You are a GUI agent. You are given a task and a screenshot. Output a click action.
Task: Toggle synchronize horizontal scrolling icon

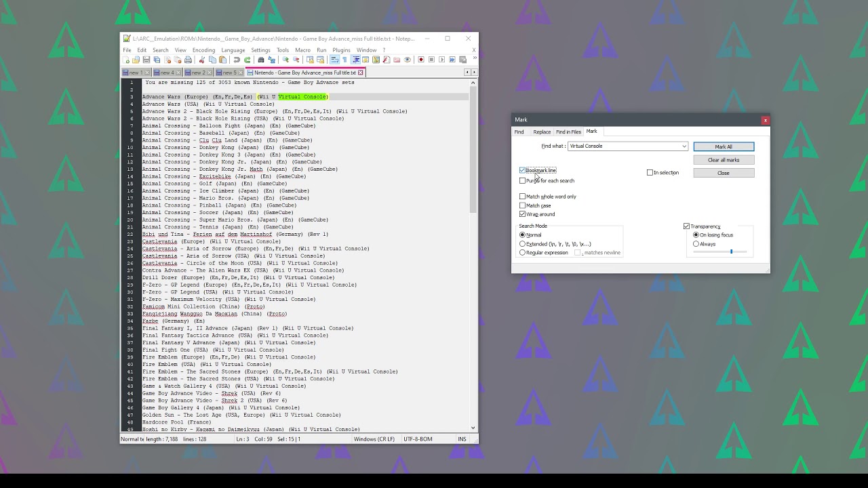coord(320,60)
